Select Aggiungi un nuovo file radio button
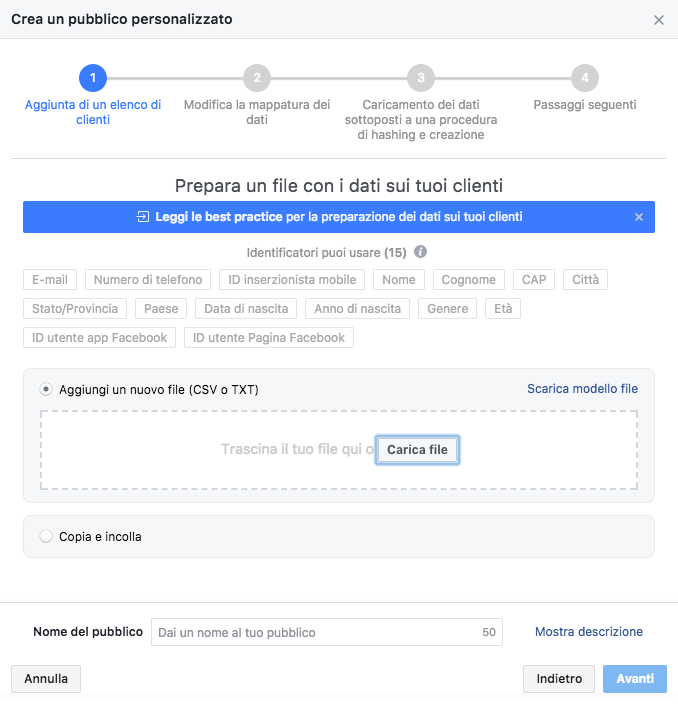The width and height of the screenshot is (678, 704). coord(46,389)
